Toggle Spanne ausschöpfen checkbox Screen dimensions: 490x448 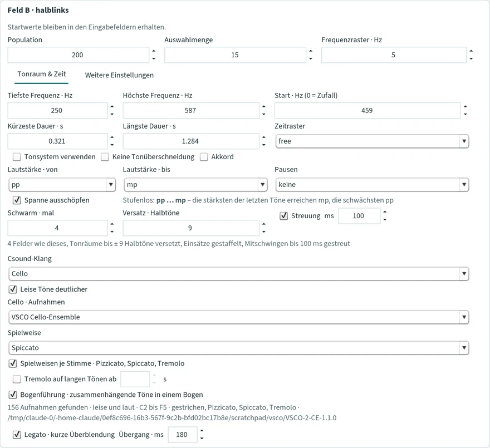(17, 200)
